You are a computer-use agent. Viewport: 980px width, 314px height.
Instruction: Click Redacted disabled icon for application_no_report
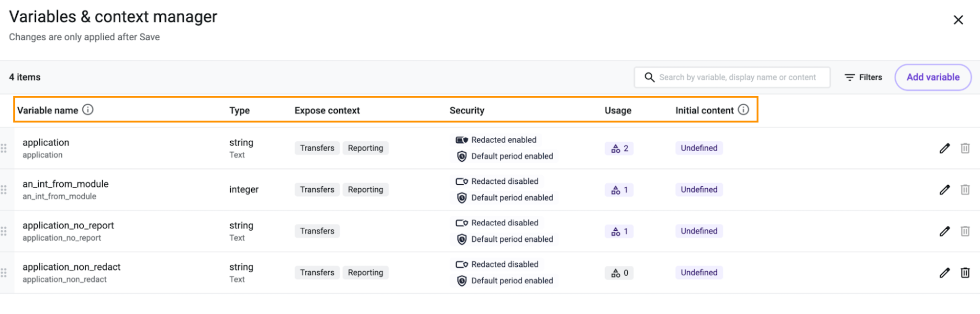(x=462, y=223)
